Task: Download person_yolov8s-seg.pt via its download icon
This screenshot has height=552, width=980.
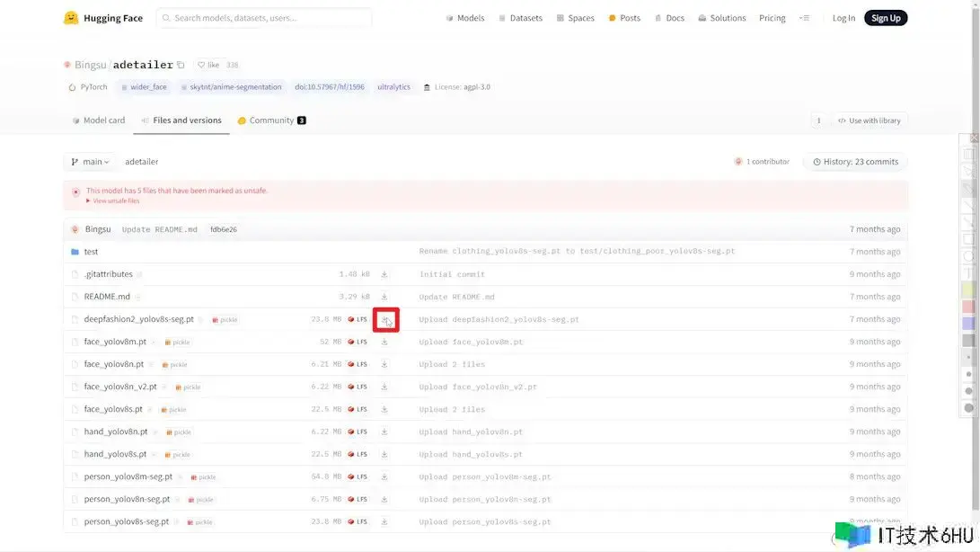Action: [x=384, y=522]
